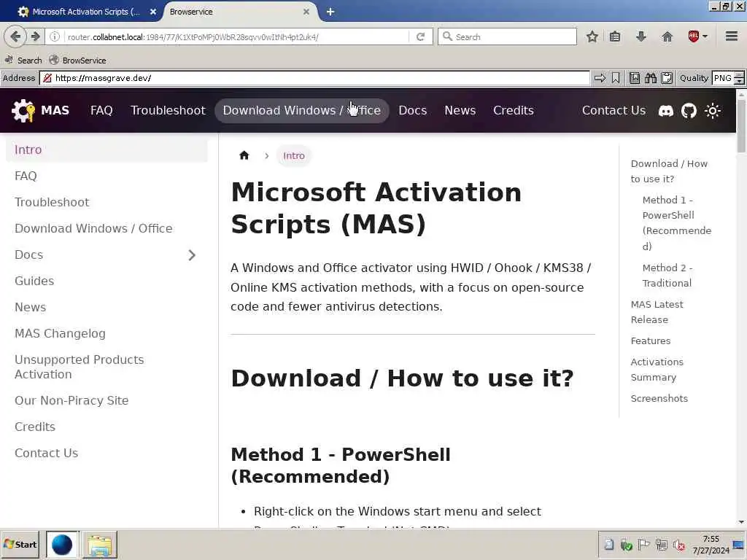The height and width of the screenshot is (560, 747).
Task: Click the Browservice clipboard icon
Action: [x=667, y=78]
